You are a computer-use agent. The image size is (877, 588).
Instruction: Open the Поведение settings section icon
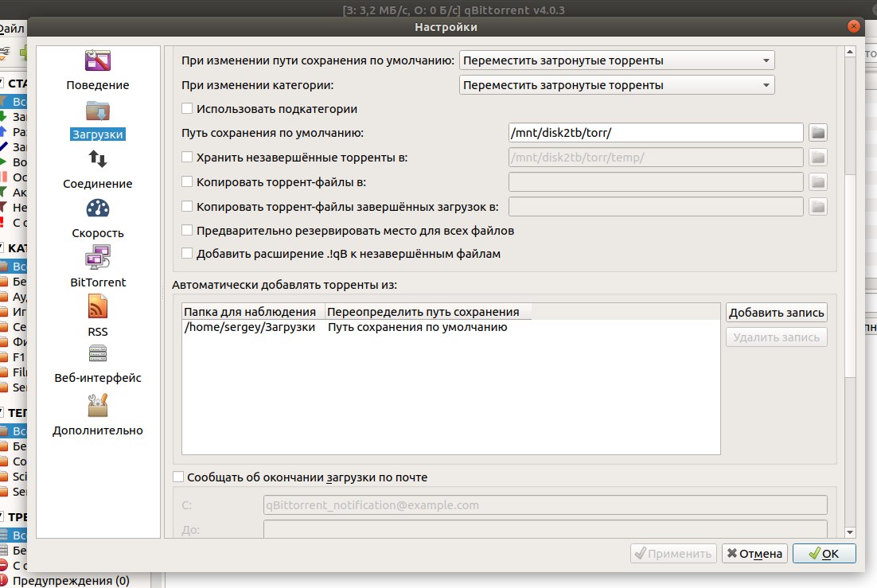point(97,60)
